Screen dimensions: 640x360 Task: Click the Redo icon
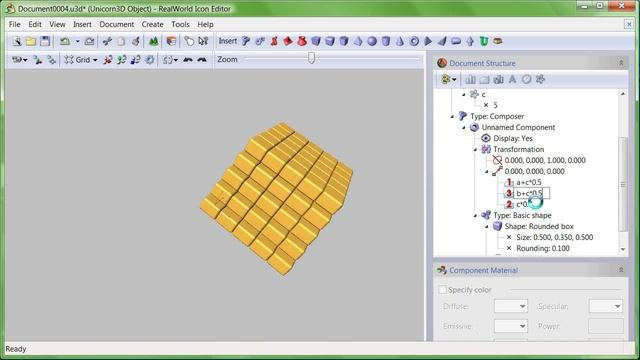pos(90,41)
